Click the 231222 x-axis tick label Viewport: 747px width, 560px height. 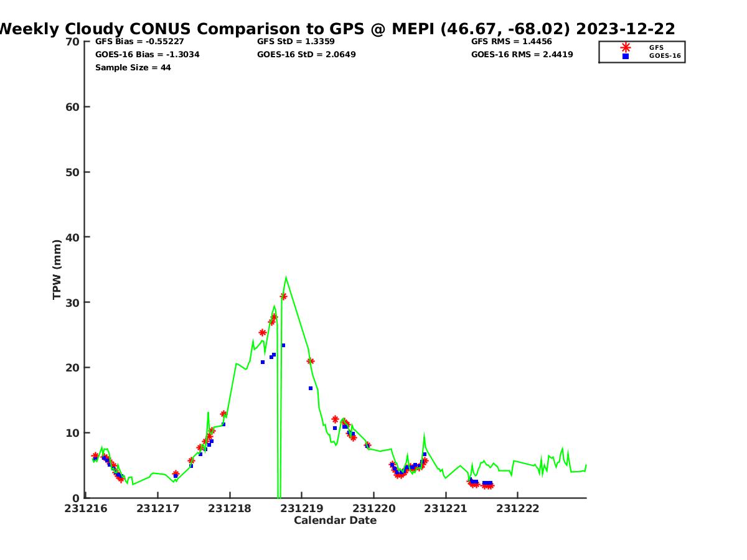pos(517,508)
